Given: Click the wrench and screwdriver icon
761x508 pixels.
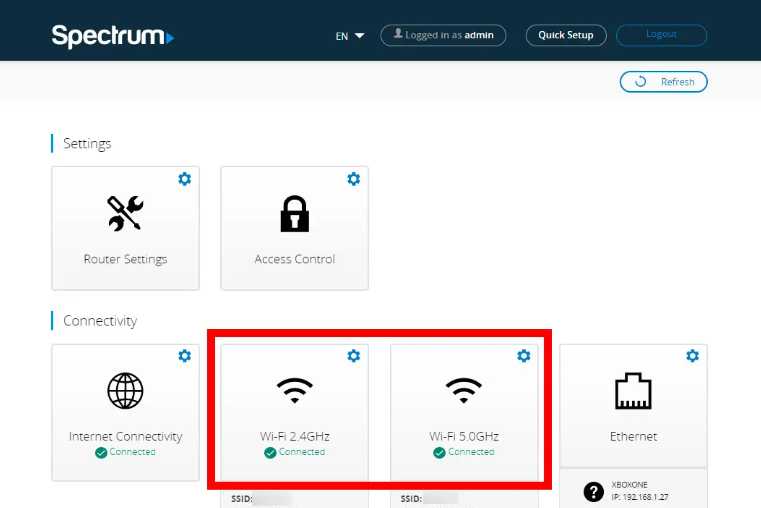Looking at the screenshot, I should (125, 213).
